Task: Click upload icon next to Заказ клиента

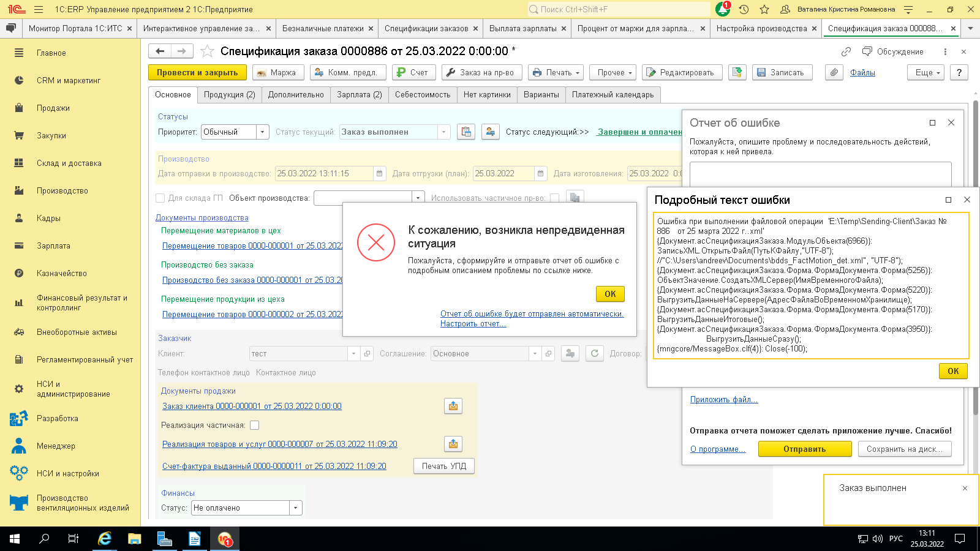Action: point(453,406)
